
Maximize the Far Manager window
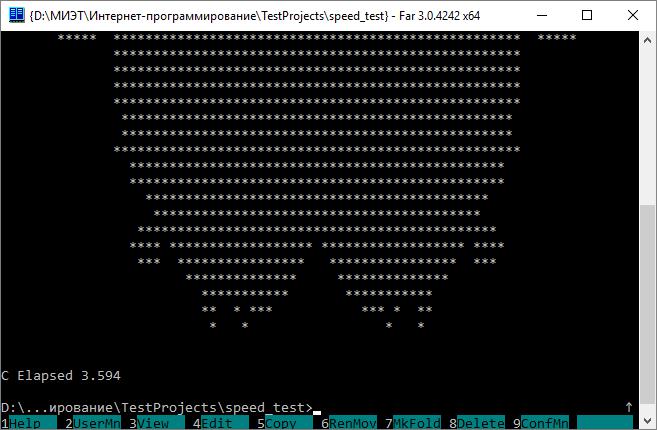587,16
